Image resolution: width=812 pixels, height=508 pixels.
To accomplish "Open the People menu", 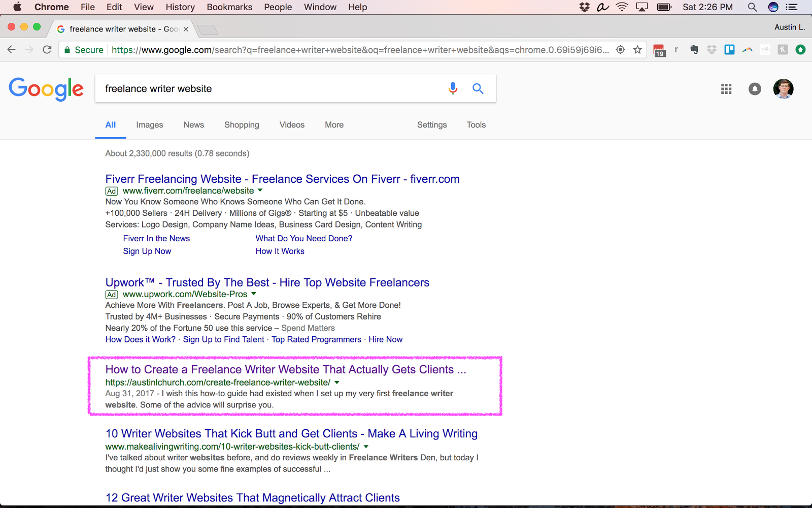I will click(x=278, y=7).
